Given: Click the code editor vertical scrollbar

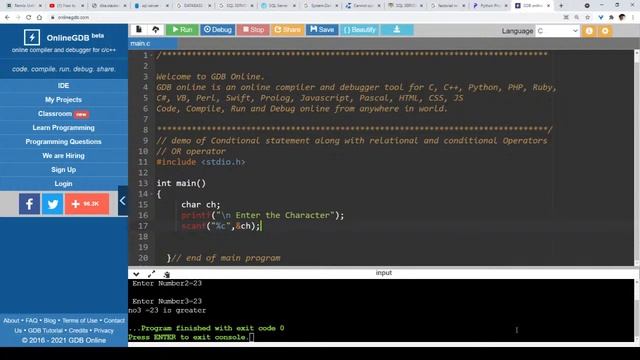Looking at the screenshot, I should [x=637, y=158].
